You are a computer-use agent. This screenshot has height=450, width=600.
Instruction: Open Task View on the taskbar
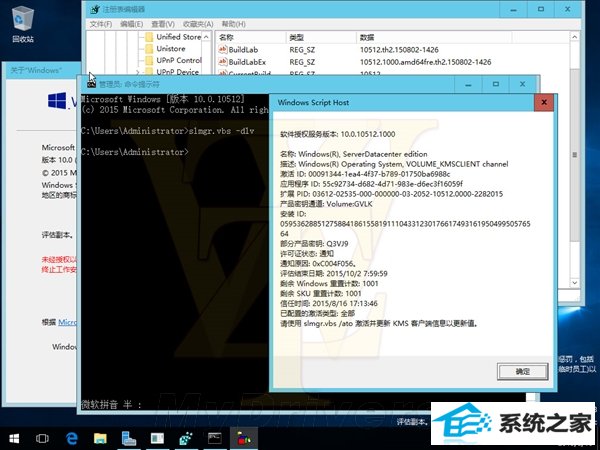(42, 439)
